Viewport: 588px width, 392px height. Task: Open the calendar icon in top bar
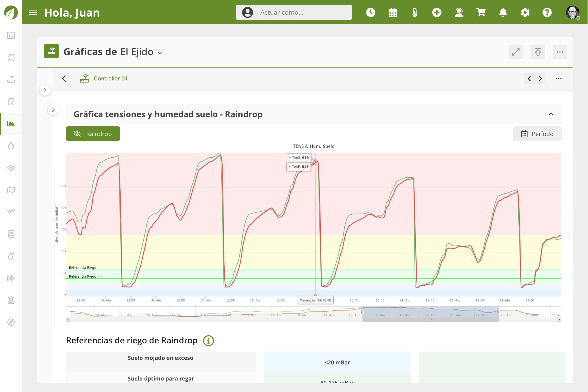[x=393, y=12]
